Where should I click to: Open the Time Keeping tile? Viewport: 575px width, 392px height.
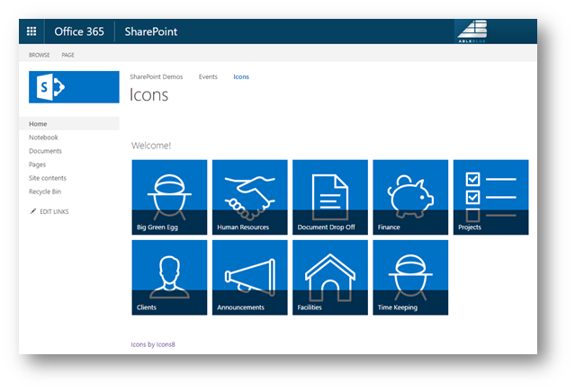click(x=410, y=277)
